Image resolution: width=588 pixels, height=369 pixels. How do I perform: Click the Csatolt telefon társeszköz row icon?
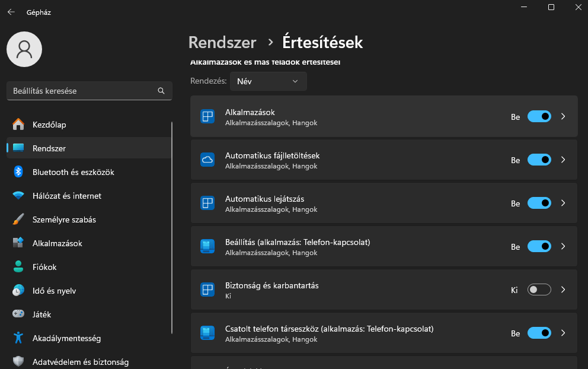[x=207, y=333]
